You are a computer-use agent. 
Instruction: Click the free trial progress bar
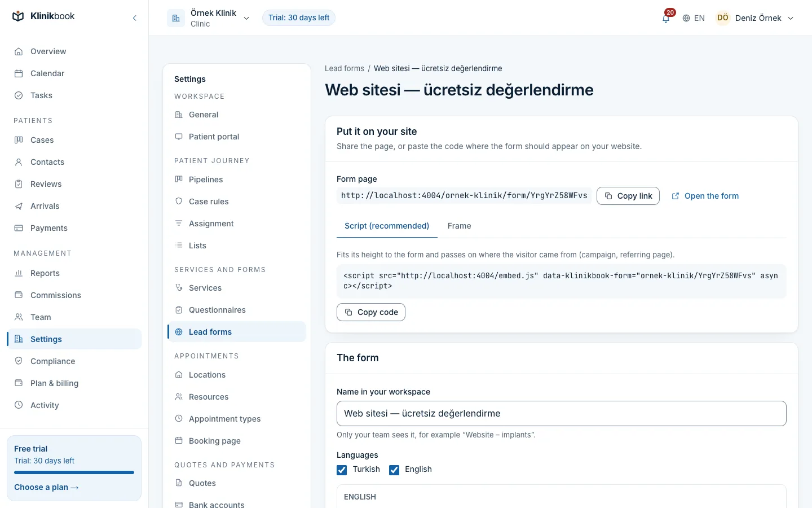point(74,472)
